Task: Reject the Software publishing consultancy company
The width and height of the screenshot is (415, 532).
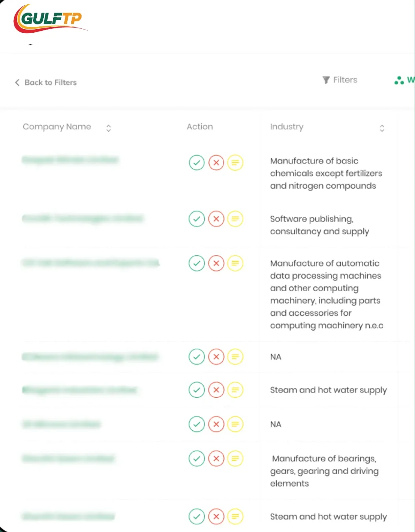Action: pyautogui.click(x=216, y=219)
